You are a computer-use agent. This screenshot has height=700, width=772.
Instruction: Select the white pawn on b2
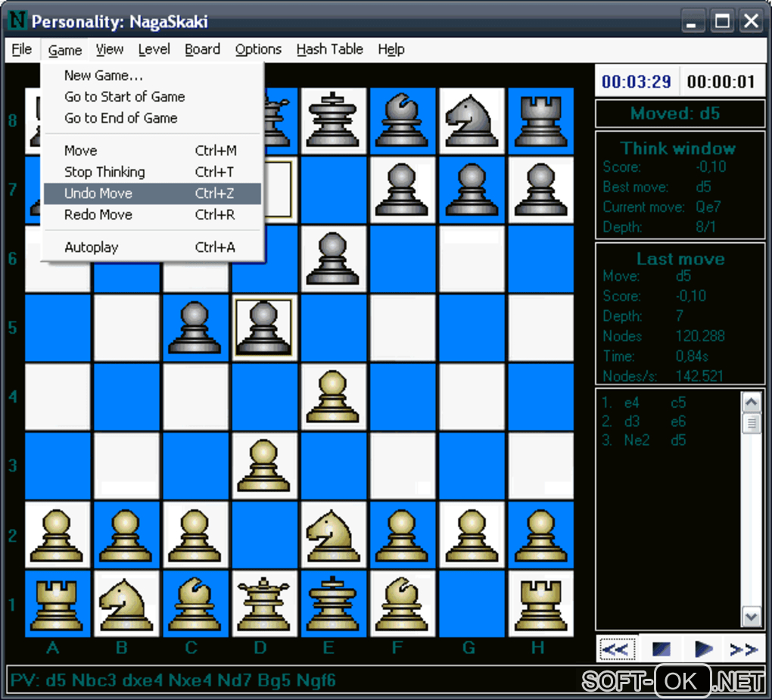tap(126, 535)
